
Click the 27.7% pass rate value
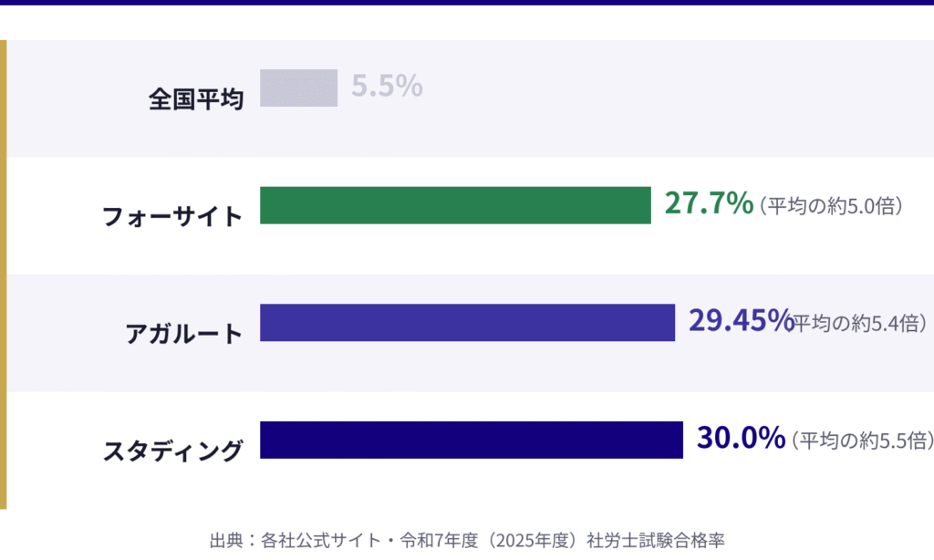coord(709,203)
